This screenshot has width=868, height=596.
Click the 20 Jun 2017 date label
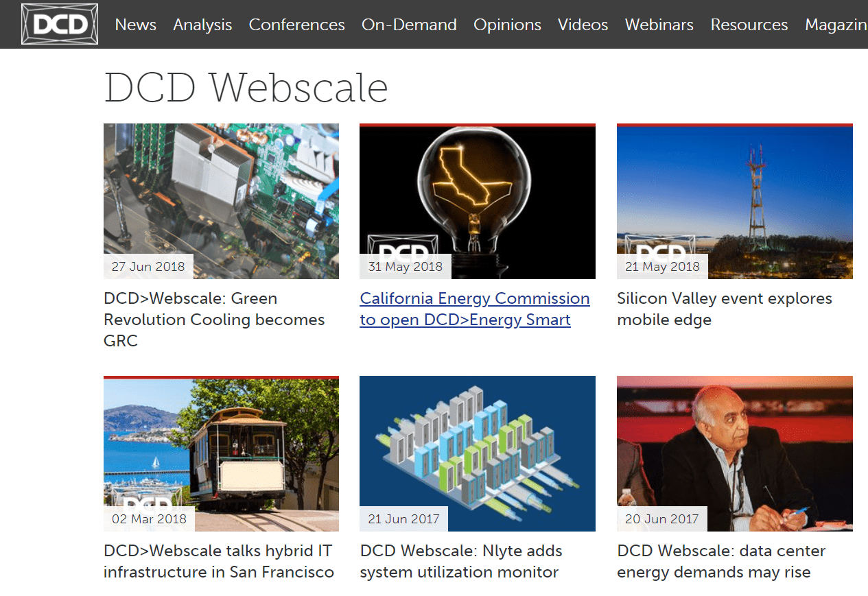point(661,519)
